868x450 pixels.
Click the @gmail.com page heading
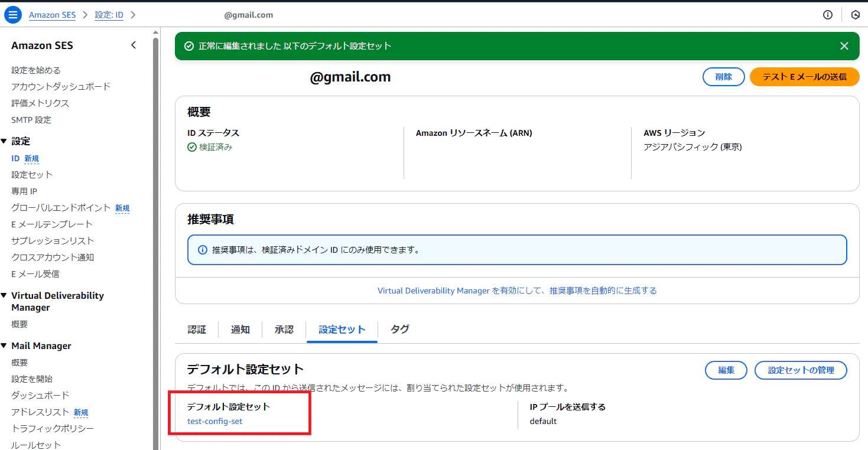click(x=350, y=77)
